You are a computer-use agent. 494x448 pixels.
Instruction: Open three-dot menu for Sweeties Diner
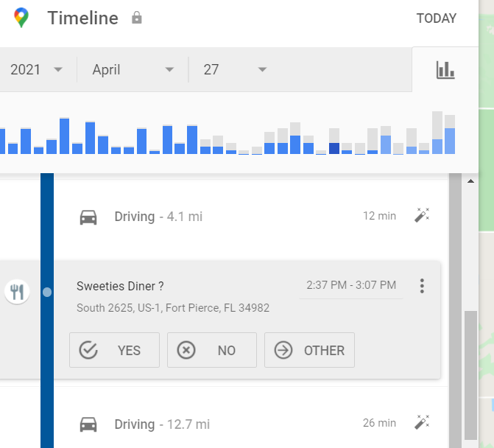[x=422, y=286]
